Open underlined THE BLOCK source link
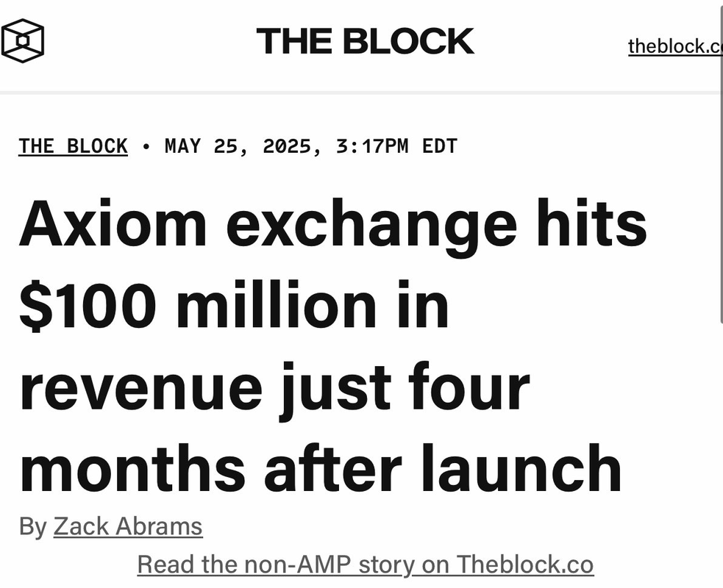Image resolution: width=723 pixels, height=588 pixels. click(73, 146)
